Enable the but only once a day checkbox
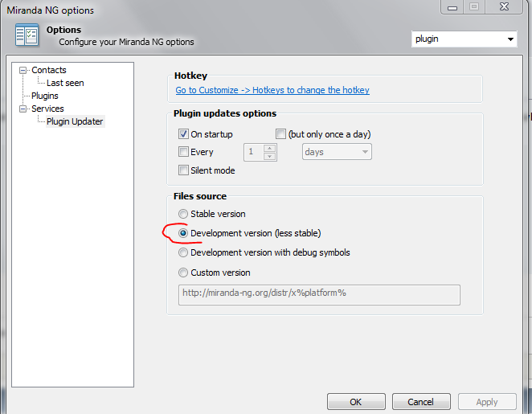The height and width of the screenshot is (414, 532). click(280, 134)
